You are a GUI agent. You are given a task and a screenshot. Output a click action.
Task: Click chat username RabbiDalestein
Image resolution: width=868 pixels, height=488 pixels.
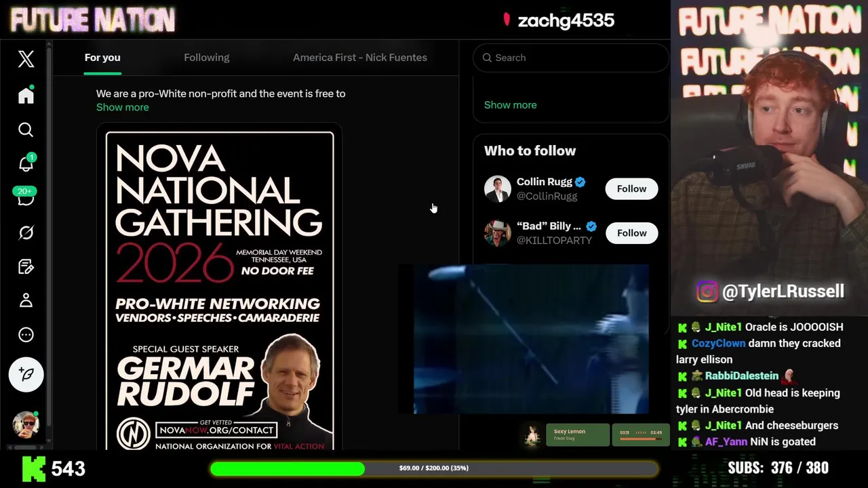(741, 375)
